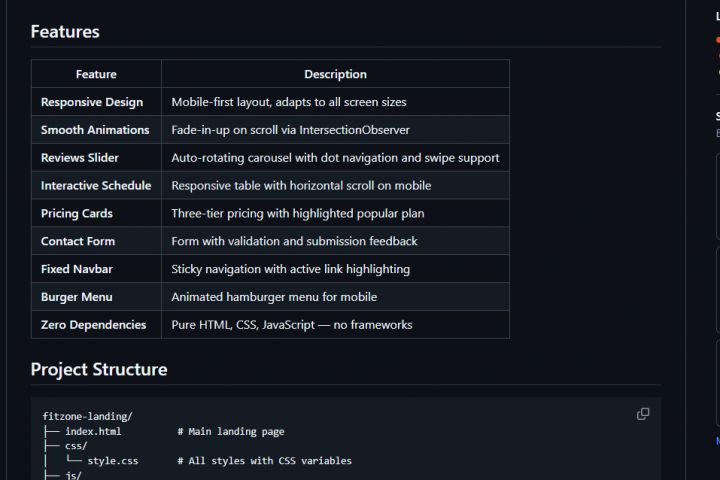The height and width of the screenshot is (480, 720).
Task: Click the Project Structure heading
Action: (99, 369)
